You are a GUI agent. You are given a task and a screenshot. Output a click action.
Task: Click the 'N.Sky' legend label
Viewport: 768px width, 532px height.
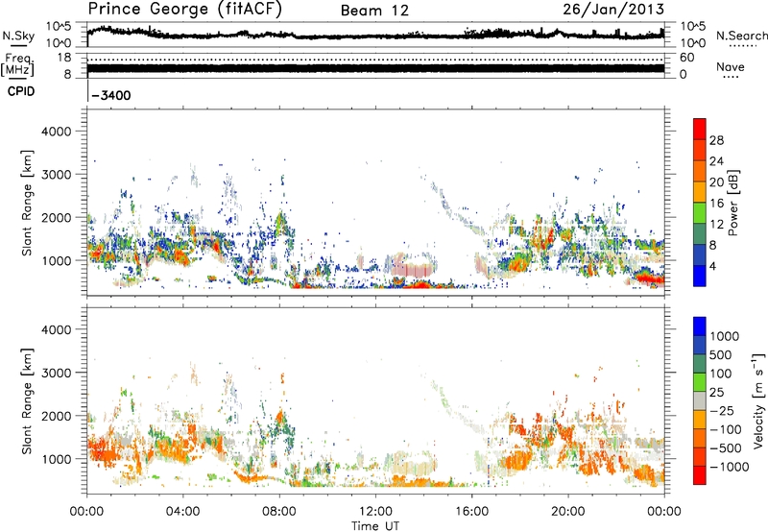pyautogui.click(x=18, y=36)
